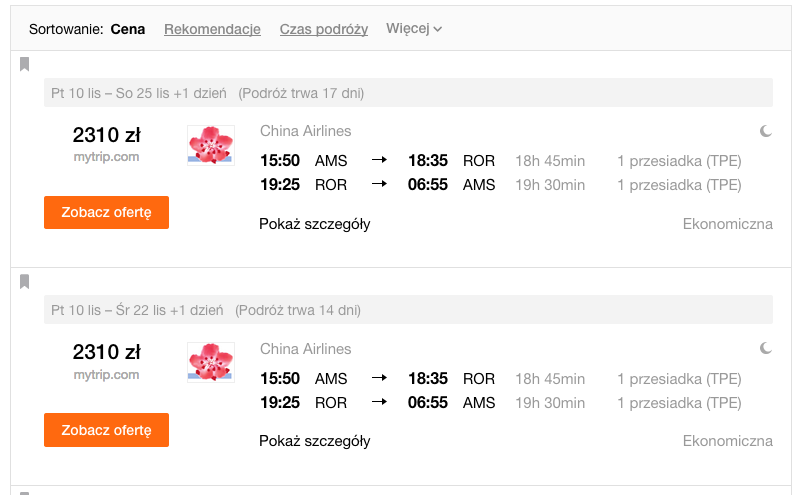This screenshot has width=809, height=495.
Task: Sort results by Czas podróży
Action: point(323,29)
